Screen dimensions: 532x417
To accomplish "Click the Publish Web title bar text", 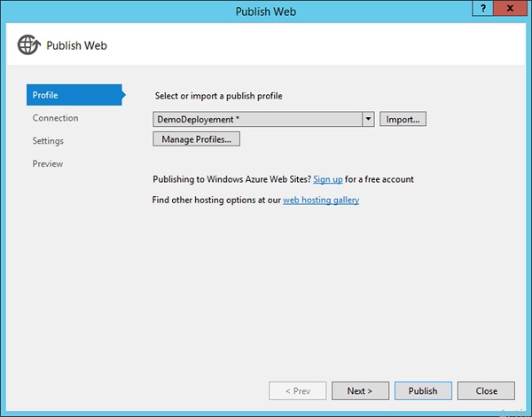I will (x=266, y=11).
